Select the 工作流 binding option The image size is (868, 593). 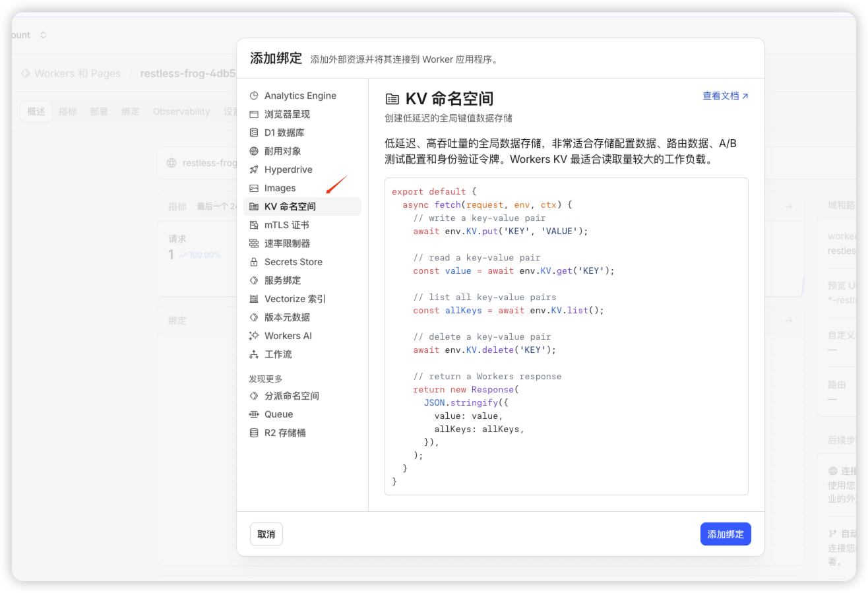pyautogui.click(x=278, y=354)
